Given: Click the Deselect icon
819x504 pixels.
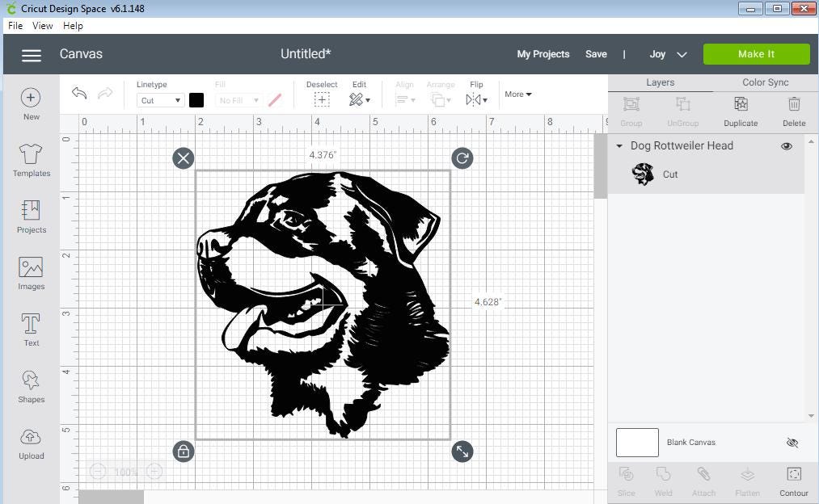Looking at the screenshot, I should pyautogui.click(x=322, y=99).
